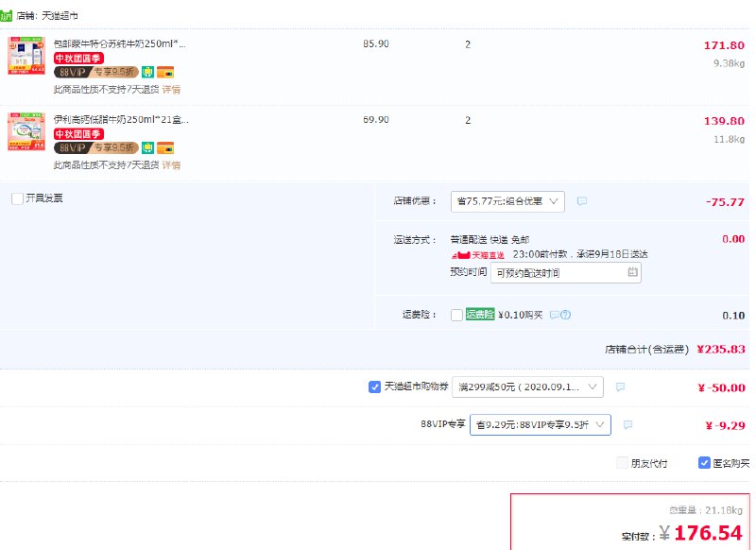Click comment icon next to 运费险 ¥0.10购买

pyautogui.click(x=555, y=316)
